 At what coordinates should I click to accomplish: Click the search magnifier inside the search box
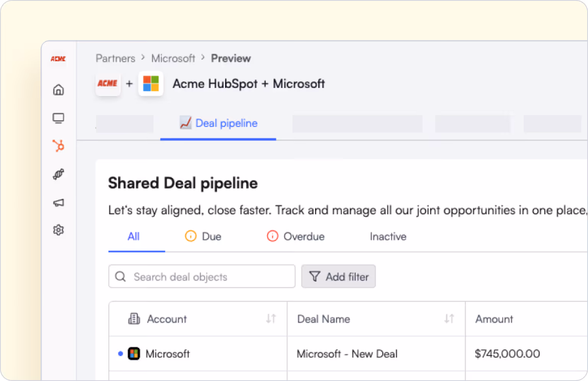point(121,276)
